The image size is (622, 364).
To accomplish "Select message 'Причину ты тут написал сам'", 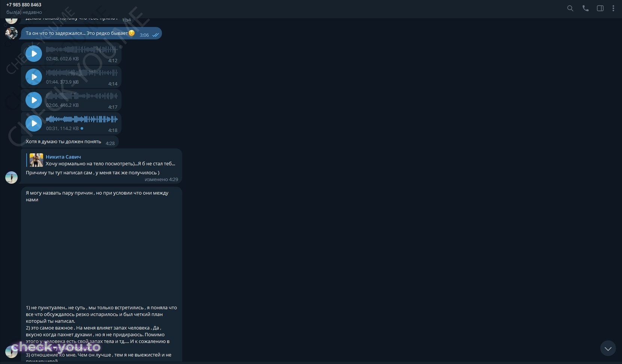I will (x=93, y=173).
